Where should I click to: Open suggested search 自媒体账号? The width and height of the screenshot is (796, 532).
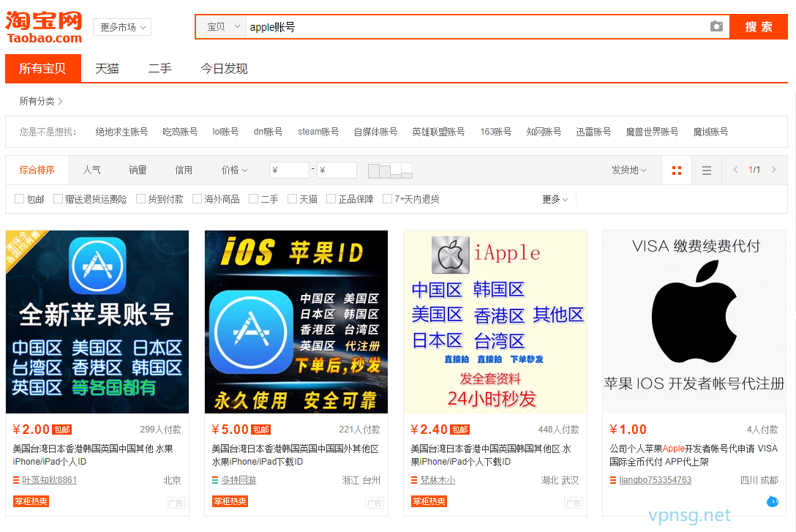[375, 132]
